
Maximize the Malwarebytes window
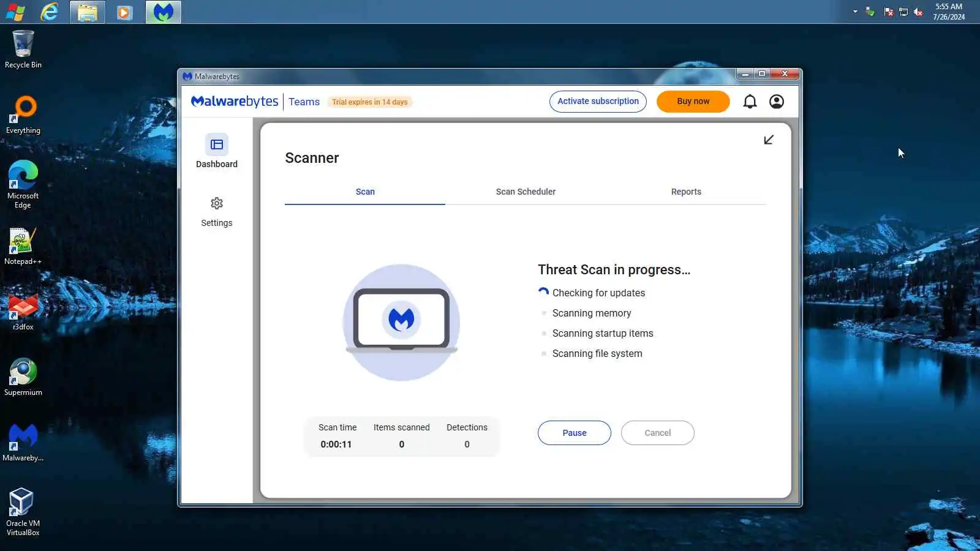click(x=762, y=74)
